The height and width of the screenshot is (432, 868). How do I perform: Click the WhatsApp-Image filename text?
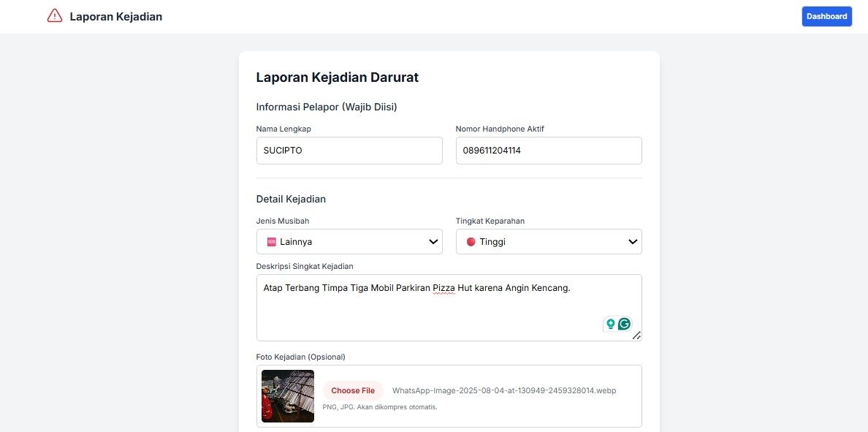(x=504, y=390)
